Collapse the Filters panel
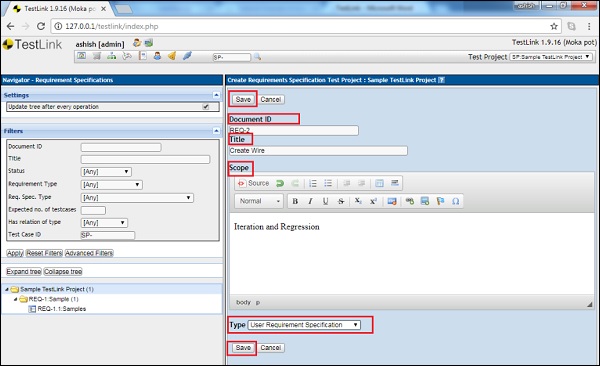The width and height of the screenshot is (600, 366). (216, 131)
